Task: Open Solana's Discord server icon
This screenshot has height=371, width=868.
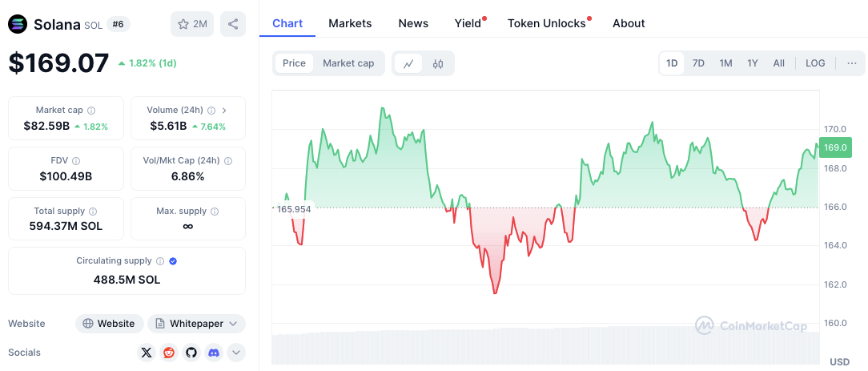Action: (213, 352)
